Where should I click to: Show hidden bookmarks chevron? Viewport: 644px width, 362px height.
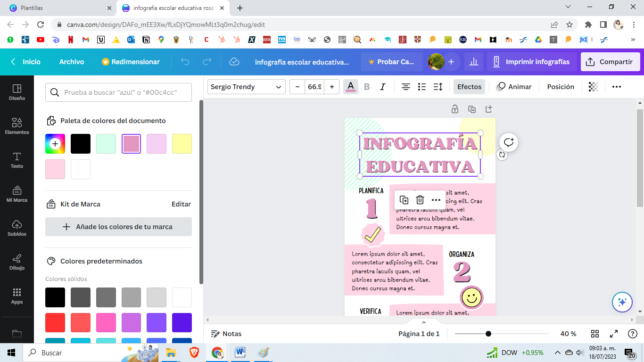(x=633, y=40)
